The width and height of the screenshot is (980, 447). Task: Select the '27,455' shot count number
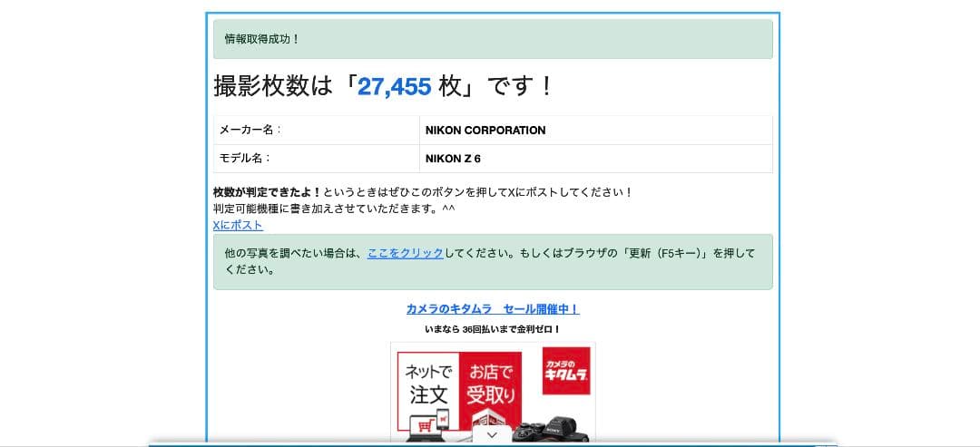[394, 87]
